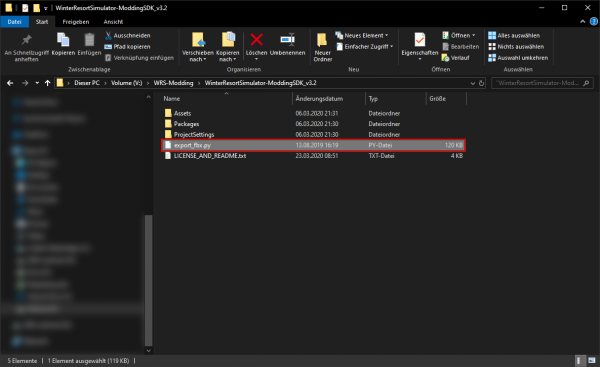Click Alles auswählen

tap(514, 36)
